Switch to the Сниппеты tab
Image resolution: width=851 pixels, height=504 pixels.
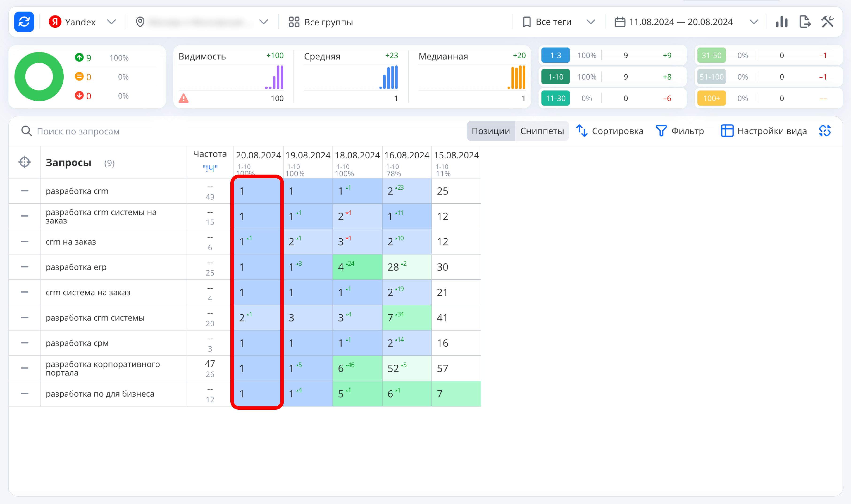click(x=542, y=131)
